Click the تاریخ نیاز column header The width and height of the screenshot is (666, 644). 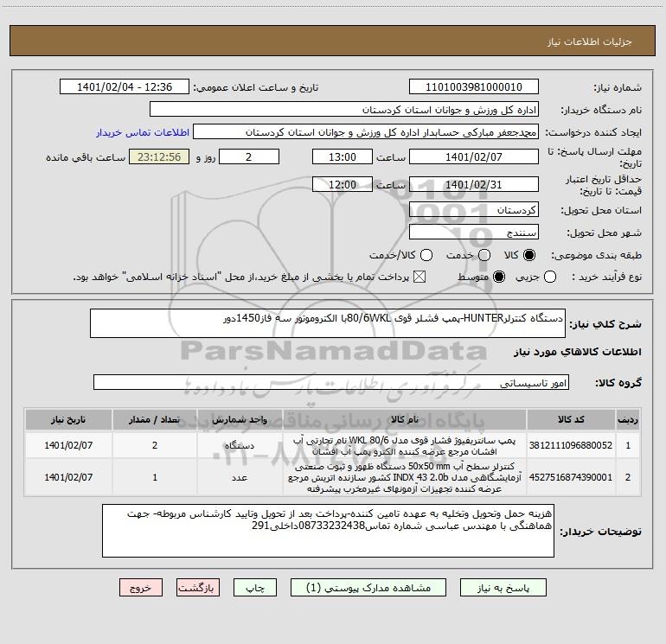click(68, 419)
